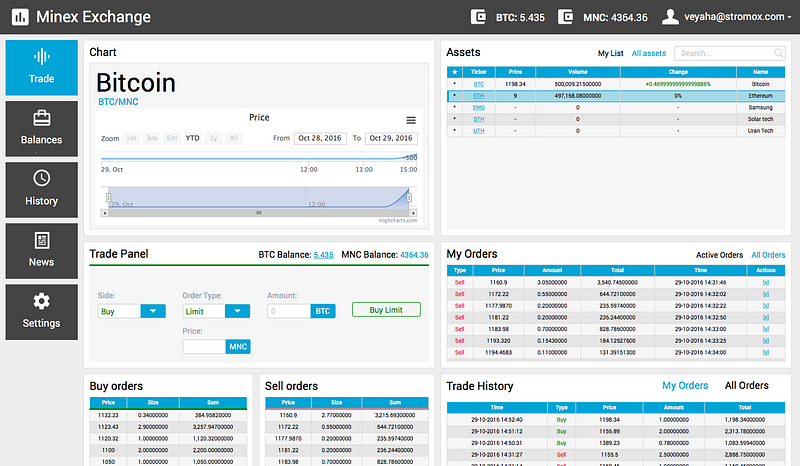Cancel the sell order priced 1160.9
This screenshot has height=466, width=800.
(x=766, y=283)
